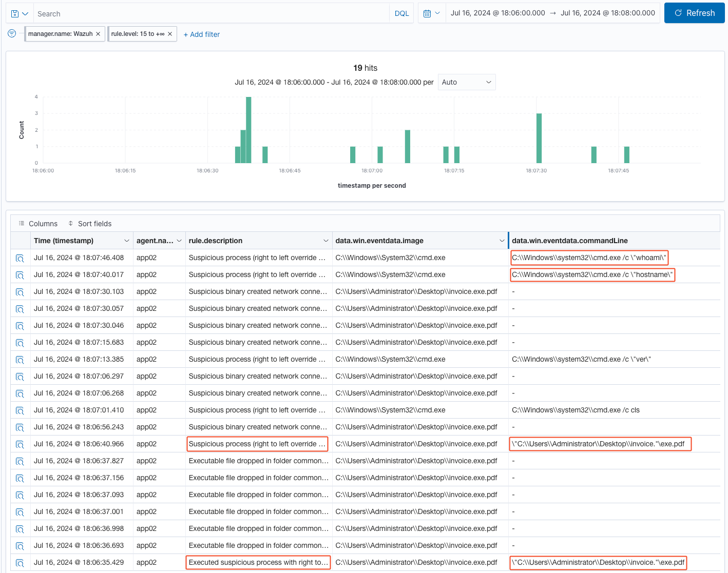This screenshot has height=573, width=728.
Task: Edit the manager.name: Wazuh filter pill
Action: pyautogui.click(x=60, y=34)
